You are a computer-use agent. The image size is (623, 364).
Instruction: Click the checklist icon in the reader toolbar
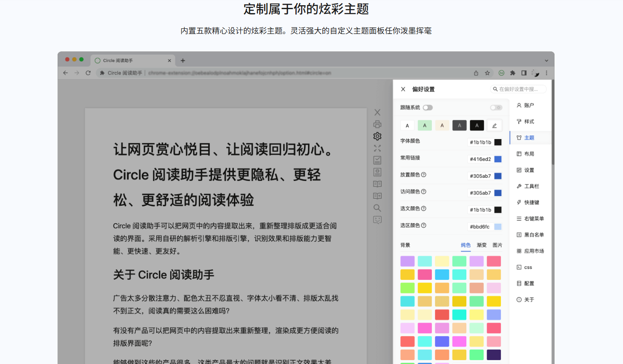pos(377,160)
